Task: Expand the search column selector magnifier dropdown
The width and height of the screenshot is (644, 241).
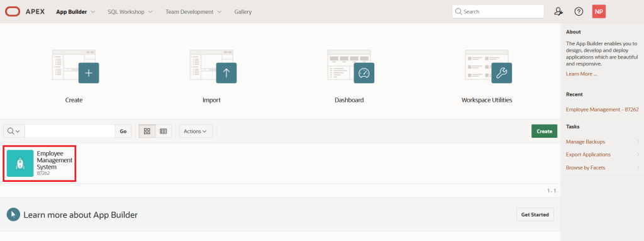Action: (x=14, y=131)
